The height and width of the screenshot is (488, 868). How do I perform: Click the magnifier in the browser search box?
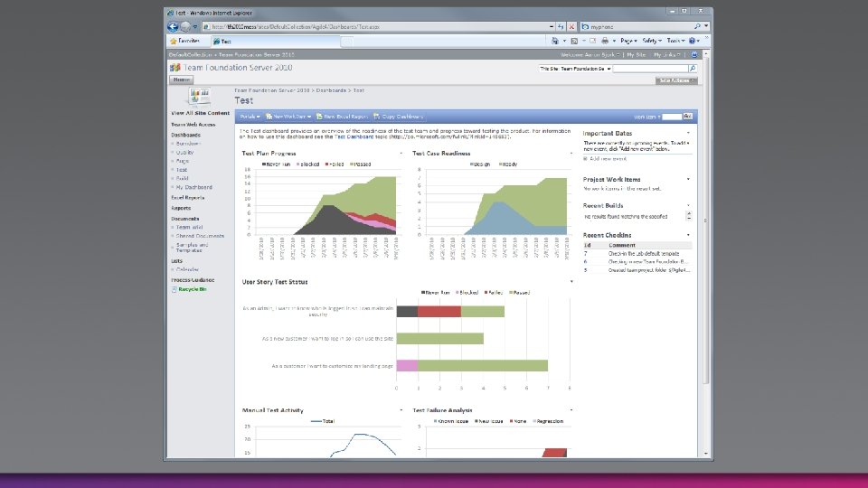pyautogui.click(x=697, y=26)
